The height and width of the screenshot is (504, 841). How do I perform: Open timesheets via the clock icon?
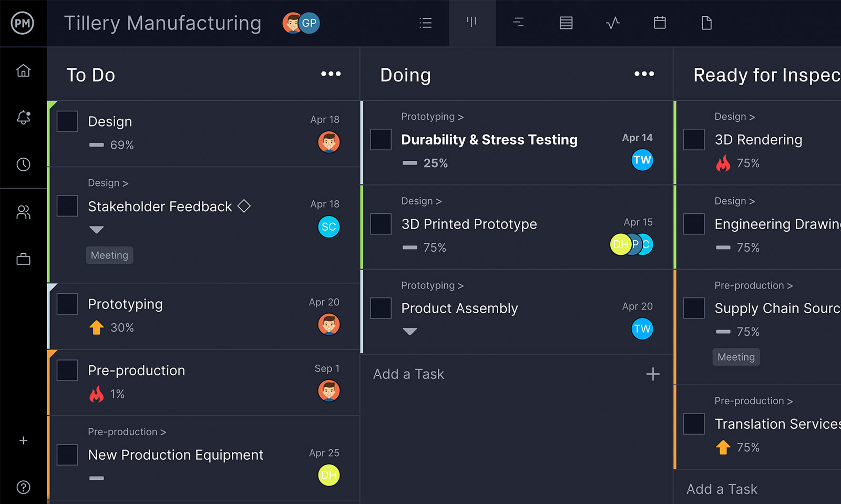(x=23, y=164)
